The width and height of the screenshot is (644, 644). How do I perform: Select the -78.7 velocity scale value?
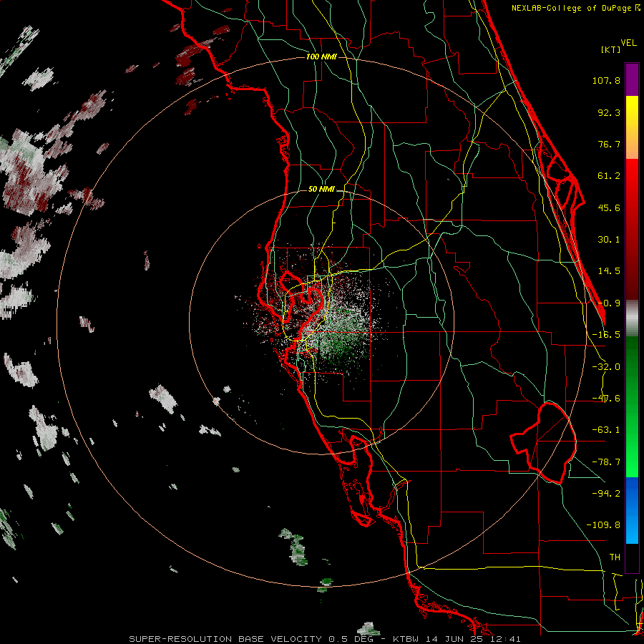click(606, 462)
